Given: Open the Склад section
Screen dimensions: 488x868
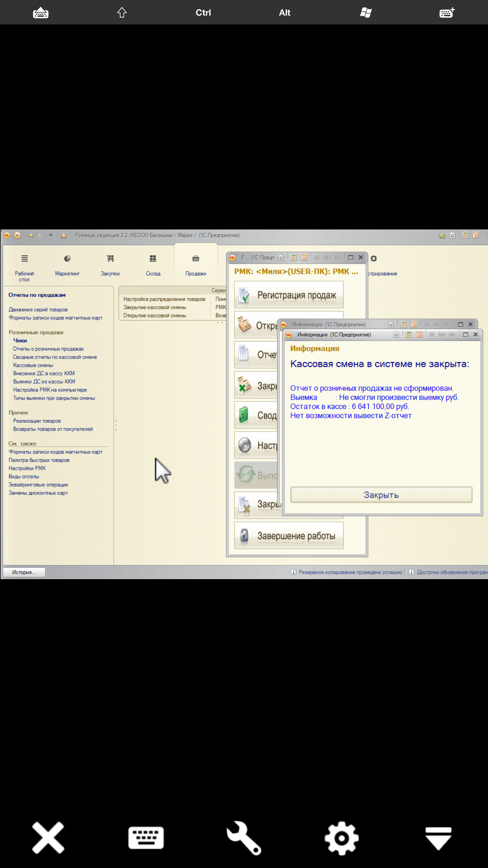Looking at the screenshot, I should (153, 265).
